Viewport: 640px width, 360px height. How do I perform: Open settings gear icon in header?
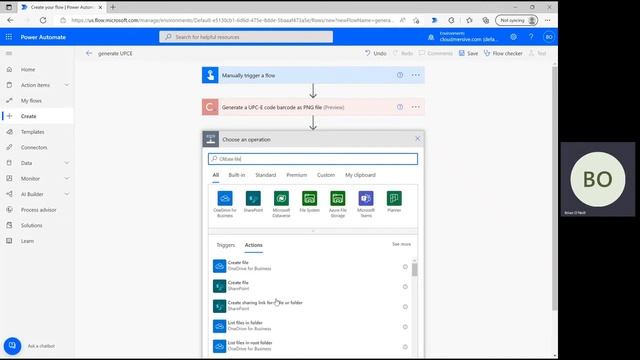point(513,37)
